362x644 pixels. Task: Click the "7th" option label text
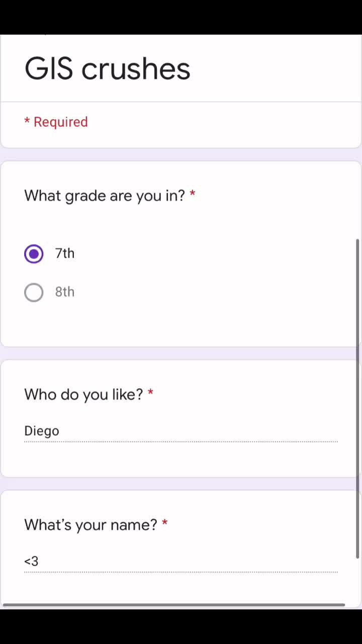tap(65, 253)
